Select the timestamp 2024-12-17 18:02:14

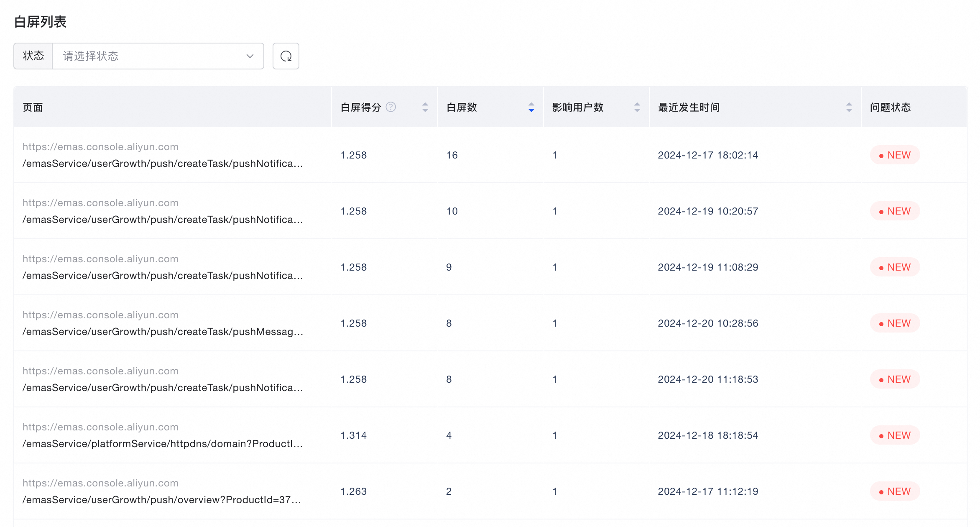[708, 155]
